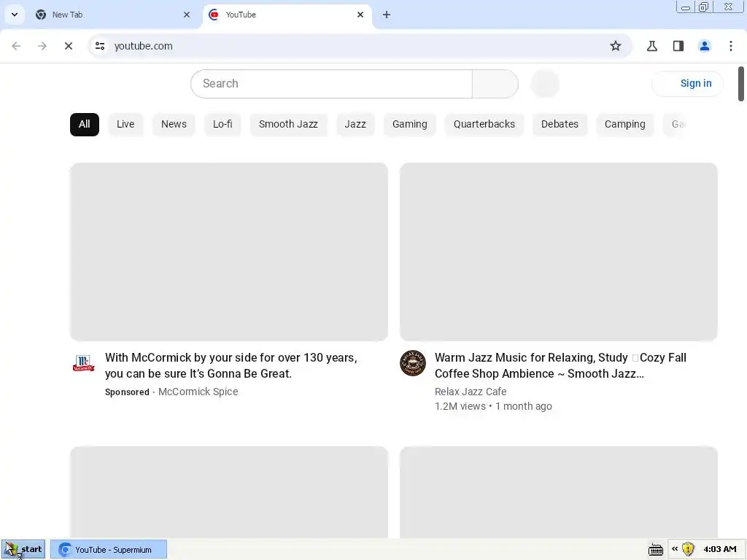Close the YouTube tab
The width and height of the screenshot is (747, 560).
[x=360, y=15]
